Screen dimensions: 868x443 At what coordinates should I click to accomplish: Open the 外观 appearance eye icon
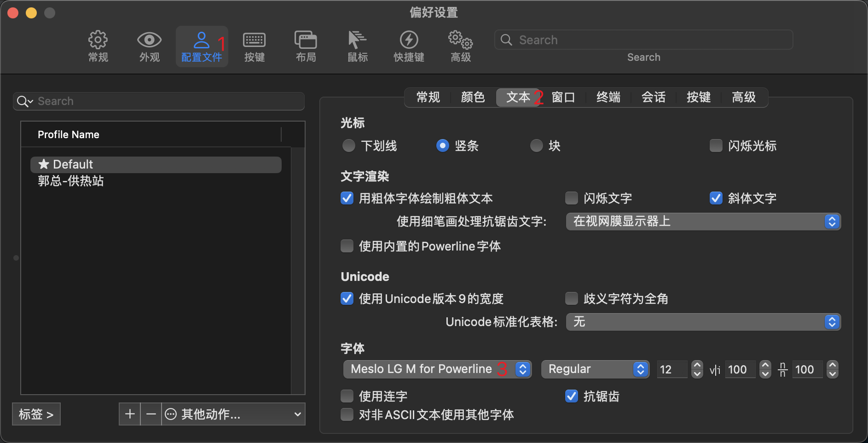click(x=150, y=41)
